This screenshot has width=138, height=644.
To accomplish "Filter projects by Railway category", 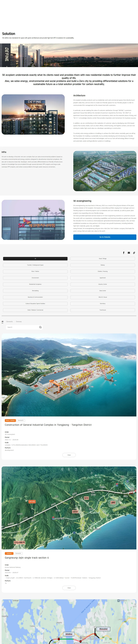I will click(x=103, y=265).
